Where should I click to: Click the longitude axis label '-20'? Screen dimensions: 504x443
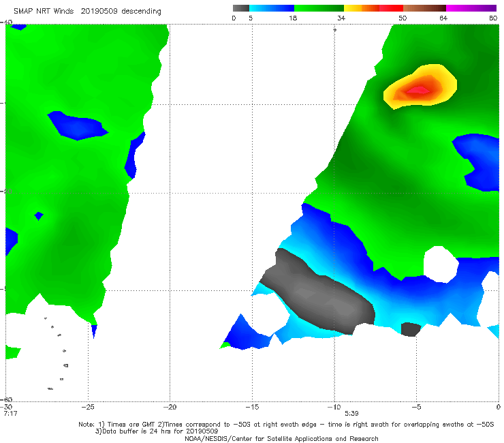pyautogui.click(x=170, y=407)
